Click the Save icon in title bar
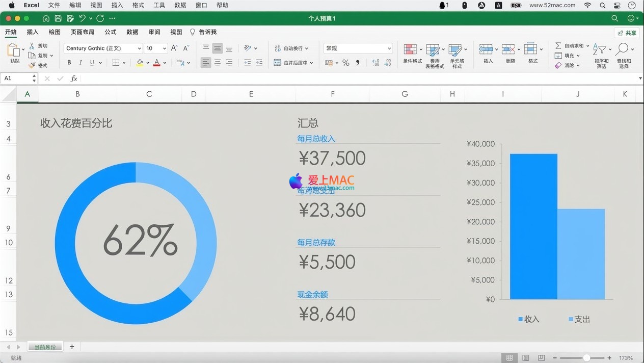This screenshot has width=644, height=363. 58,18
